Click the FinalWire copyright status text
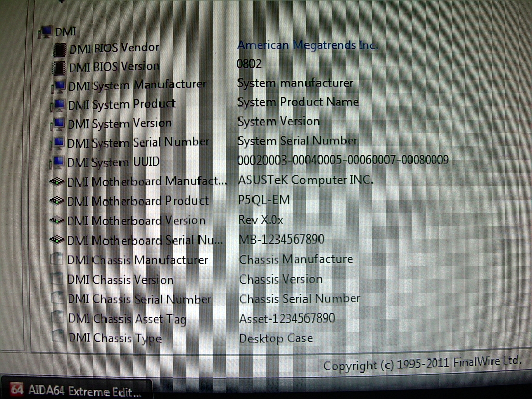Viewport: 532px width, 399px height. 422,364
